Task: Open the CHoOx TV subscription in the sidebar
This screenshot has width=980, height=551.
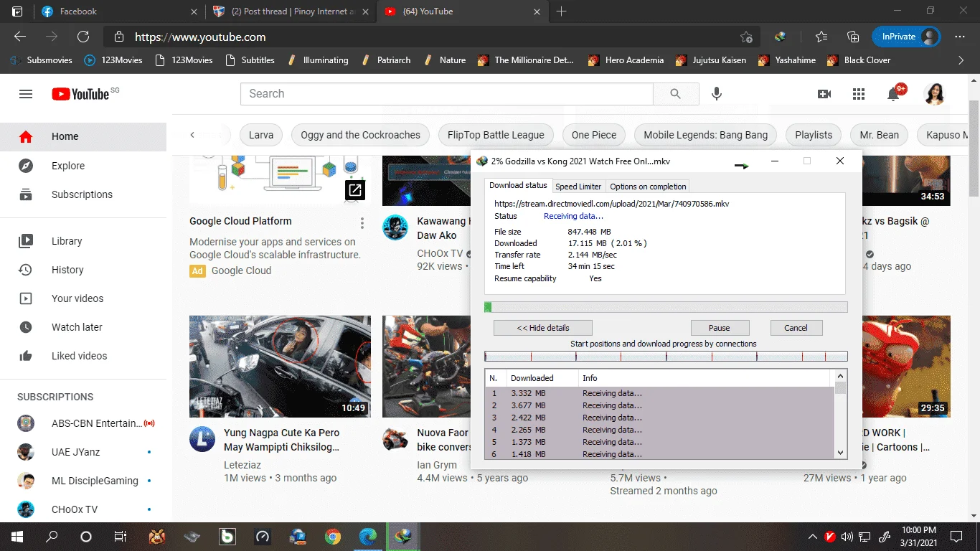Action: coord(83,509)
